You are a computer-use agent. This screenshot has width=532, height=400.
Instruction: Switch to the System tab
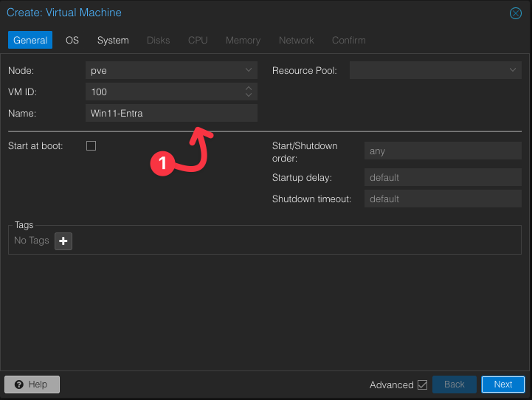click(x=113, y=40)
